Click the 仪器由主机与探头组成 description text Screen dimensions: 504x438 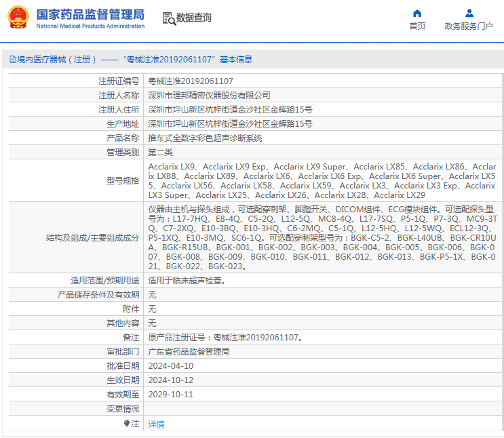point(323,237)
